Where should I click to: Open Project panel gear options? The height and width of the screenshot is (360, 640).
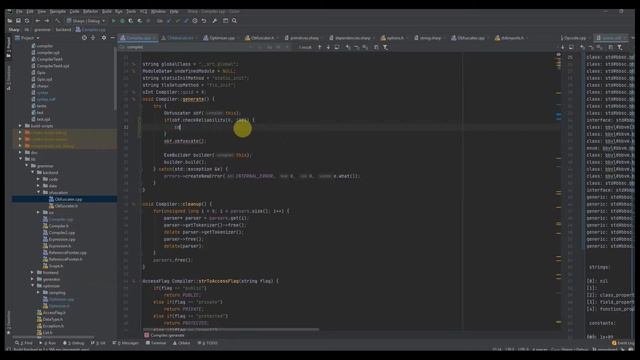tap(104, 38)
